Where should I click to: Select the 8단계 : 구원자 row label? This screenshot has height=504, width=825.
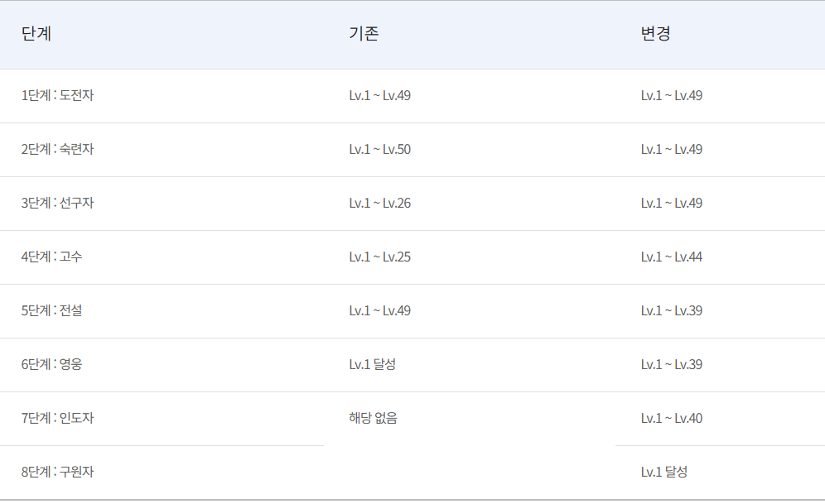57,473
